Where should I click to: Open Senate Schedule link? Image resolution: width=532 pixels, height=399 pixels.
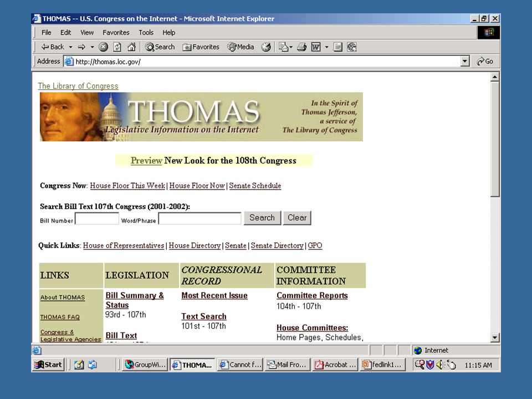tap(255, 186)
